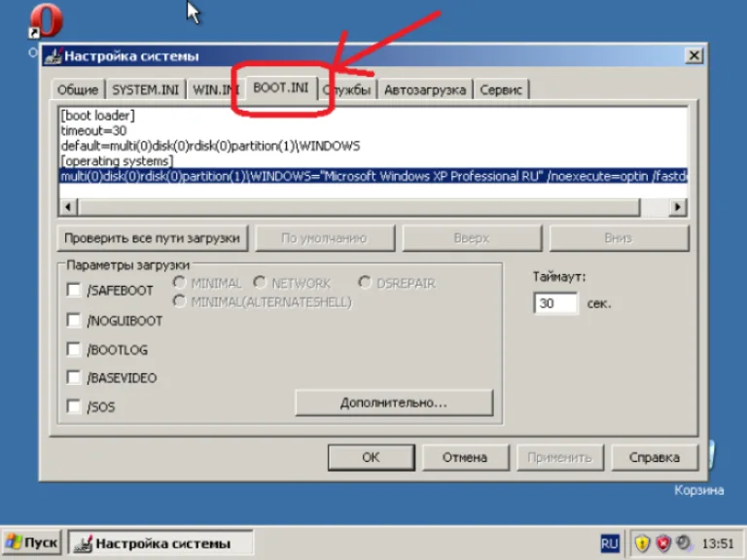Select the Корзина desktop label
Screen dimensions: 747x560
(699, 490)
